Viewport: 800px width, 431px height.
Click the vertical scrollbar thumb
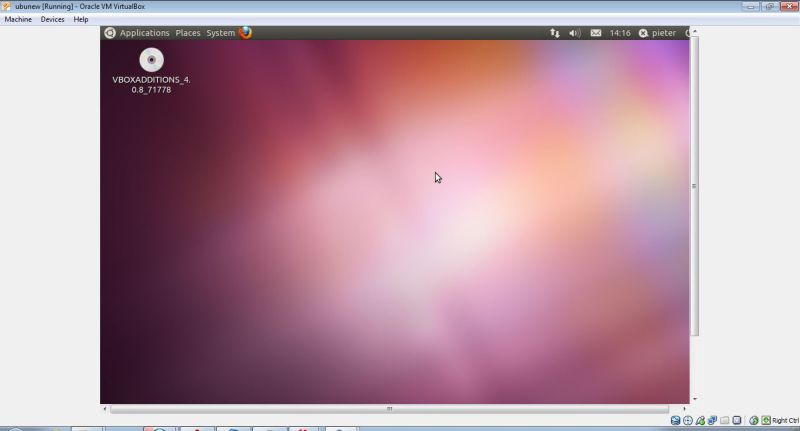[694, 186]
